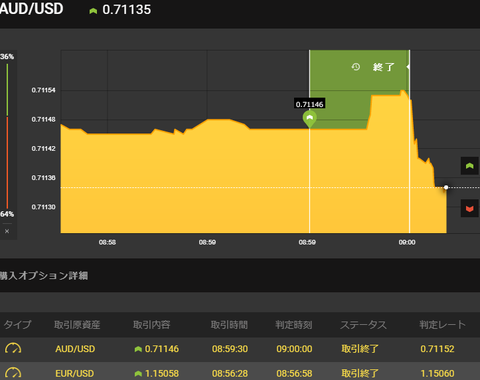
Task: Click the green portion of sentiment bar
Action: coord(7,90)
